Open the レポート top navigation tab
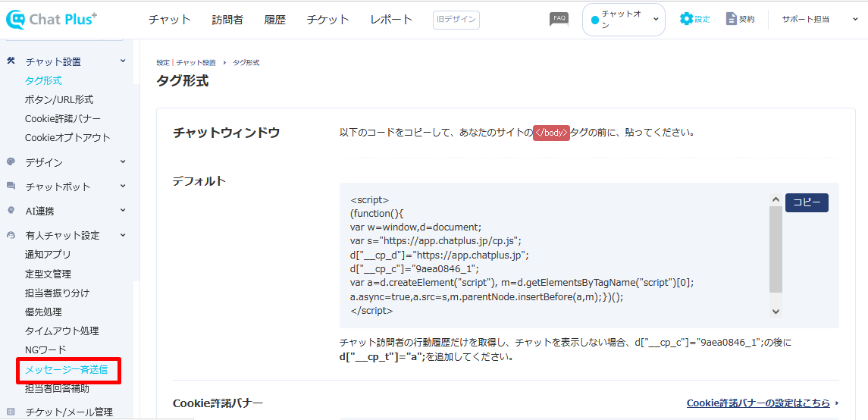The width and height of the screenshot is (868, 420). click(391, 20)
